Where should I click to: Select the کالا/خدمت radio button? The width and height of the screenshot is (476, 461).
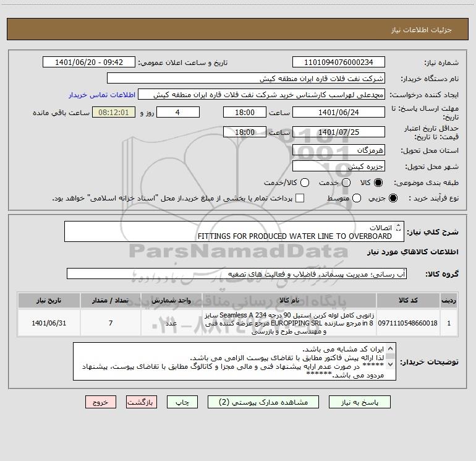(305, 183)
